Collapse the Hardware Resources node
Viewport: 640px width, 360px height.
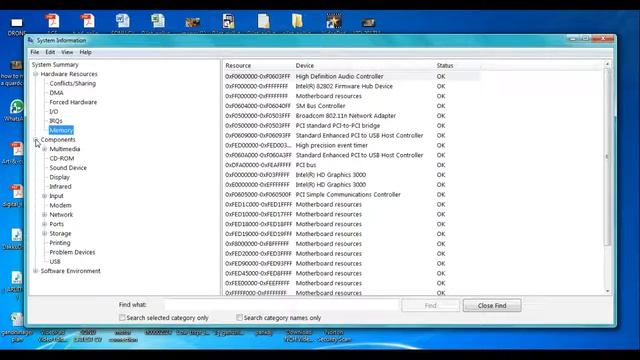36,74
